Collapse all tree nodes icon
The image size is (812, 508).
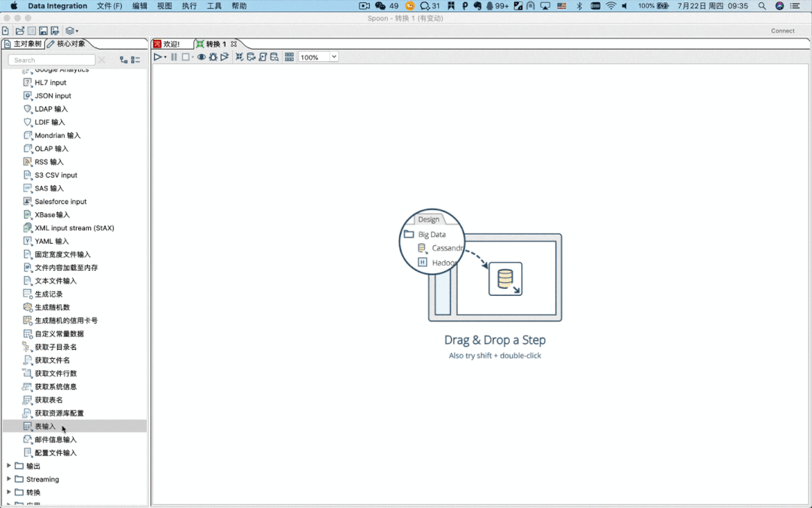(x=135, y=60)
